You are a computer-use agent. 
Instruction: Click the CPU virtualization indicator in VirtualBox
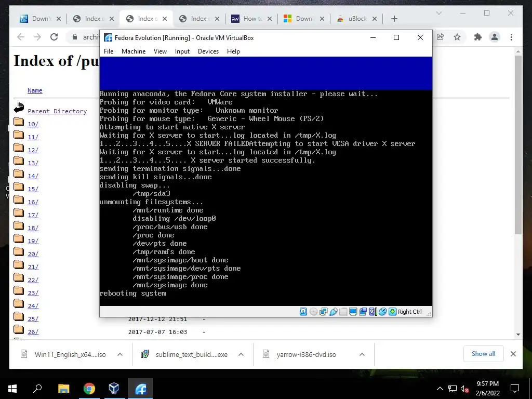373,312
